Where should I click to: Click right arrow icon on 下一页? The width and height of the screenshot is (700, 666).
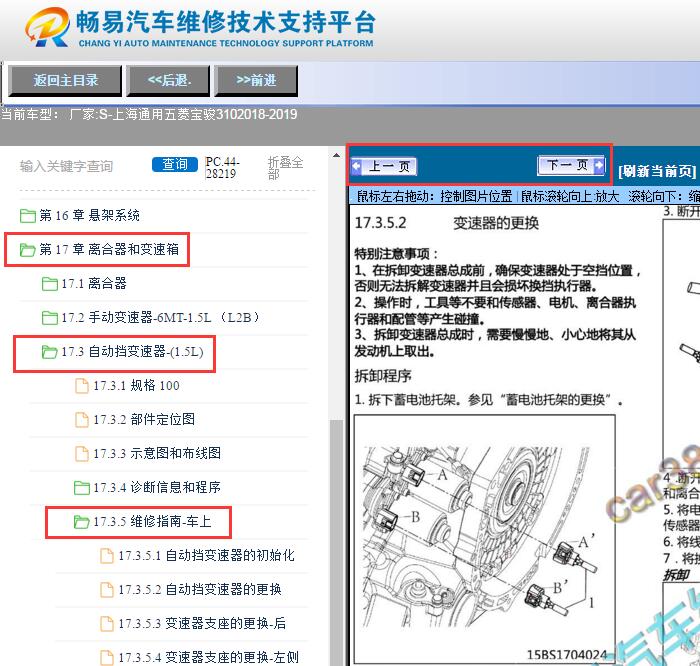tap(598, 165)
